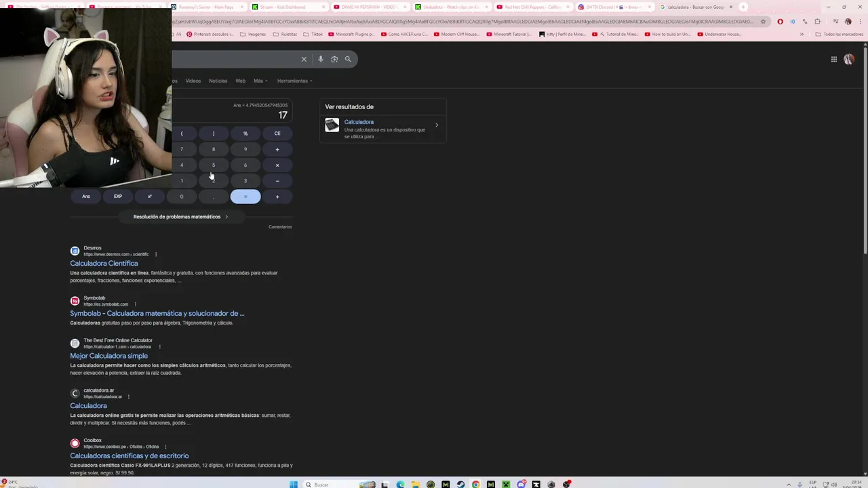This screenshot has height=488, width=868.
Task: Open Calculadoras científicas y de escritorio link
Action: tap(130, 455)
